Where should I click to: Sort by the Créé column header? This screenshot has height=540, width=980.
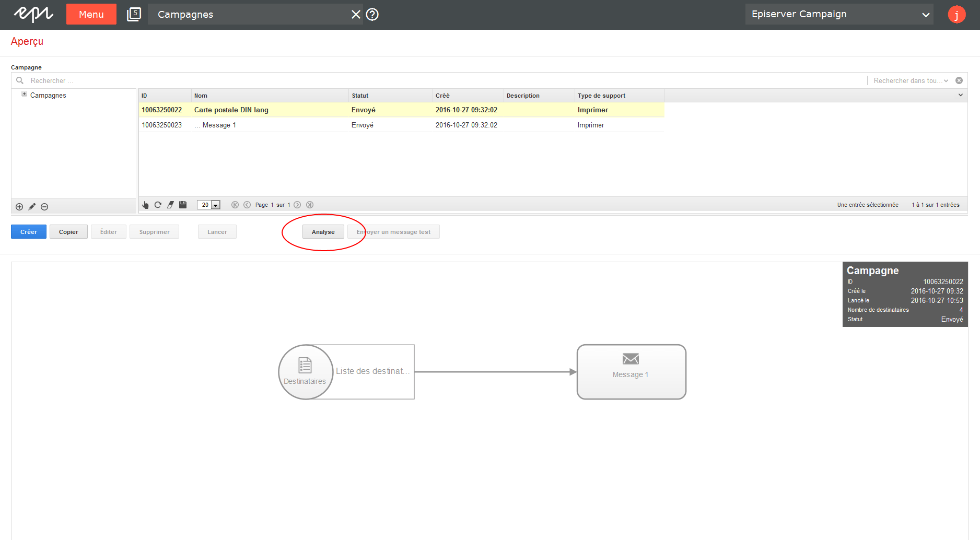tap(468, 96)
